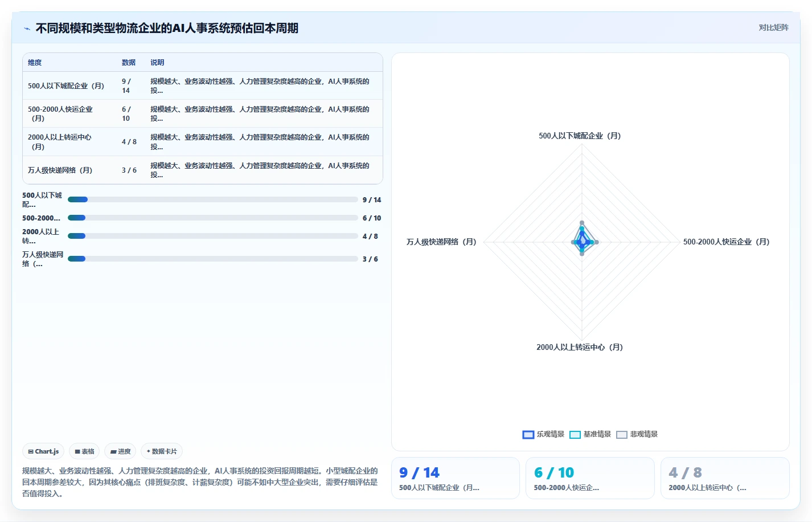Click radar axis label 万人级快递网络（月）
The image size is (812, 522).
[441, 242]
